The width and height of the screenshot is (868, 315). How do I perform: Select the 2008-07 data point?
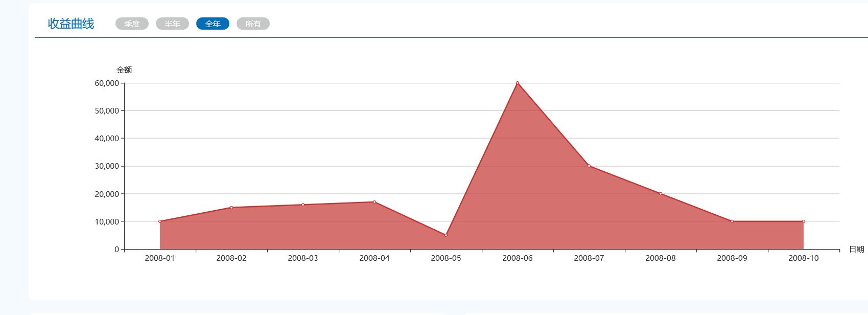click(x=589, y=166)
